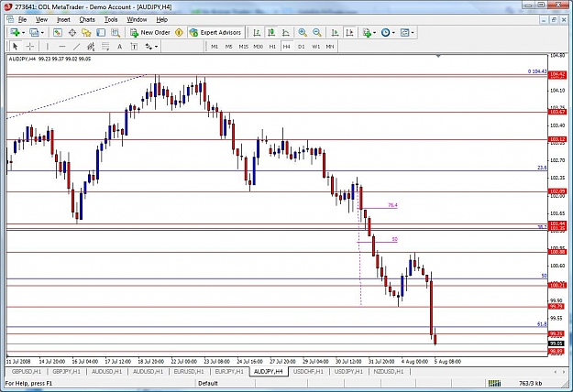Open the Strategy Tester icon
Screen dimensions: 573x392
tap(116, 32)
